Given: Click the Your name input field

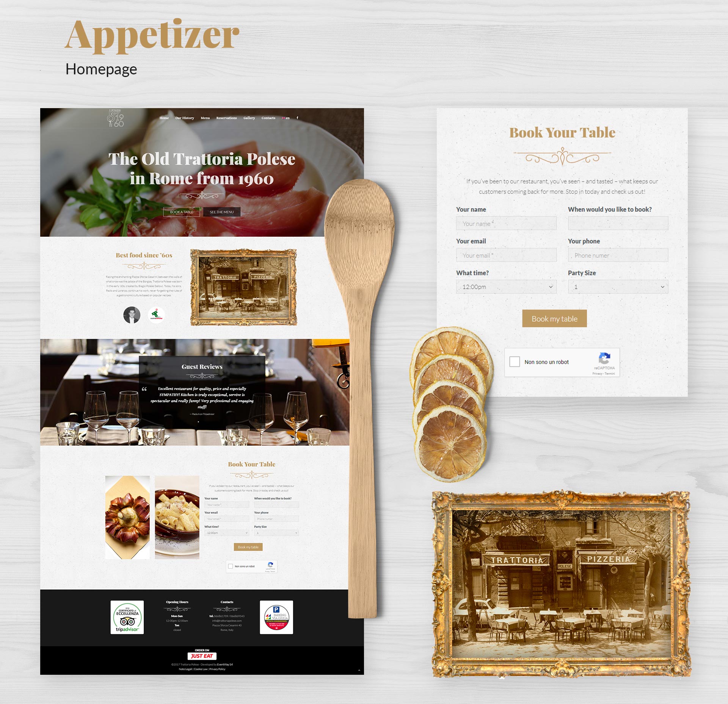Looking at the screenshot, I should pos(506,224).
